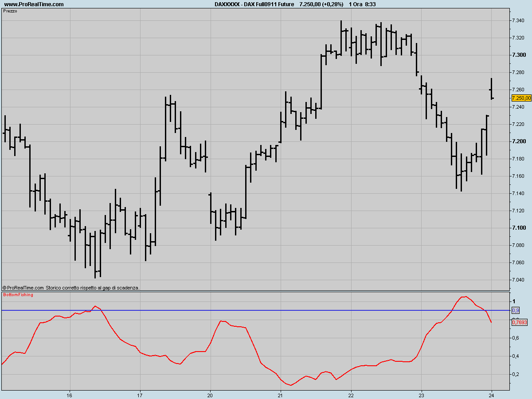
Task: Click the 7.100 price axis label
Action: click(x=518, y=228)
